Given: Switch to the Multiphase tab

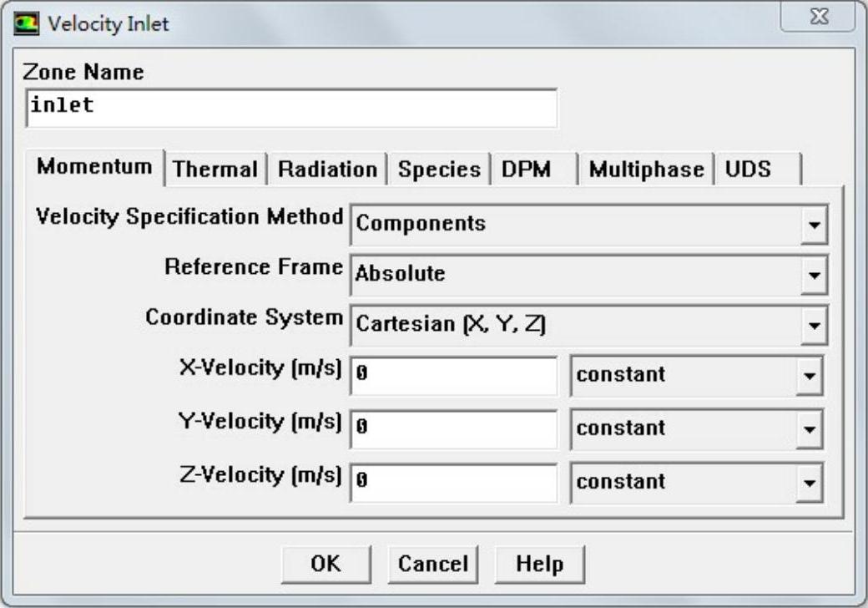Looking at the screenshot, I should 646,170.
